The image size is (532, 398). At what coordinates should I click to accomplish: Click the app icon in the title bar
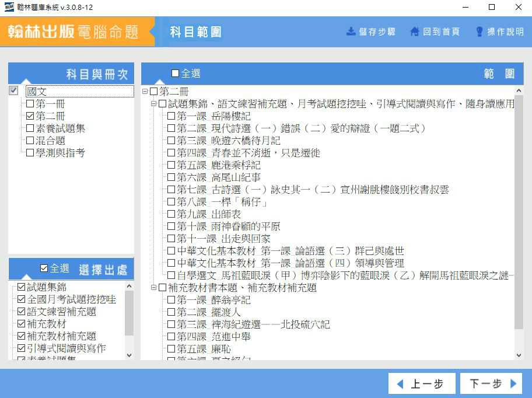point(9,7)
